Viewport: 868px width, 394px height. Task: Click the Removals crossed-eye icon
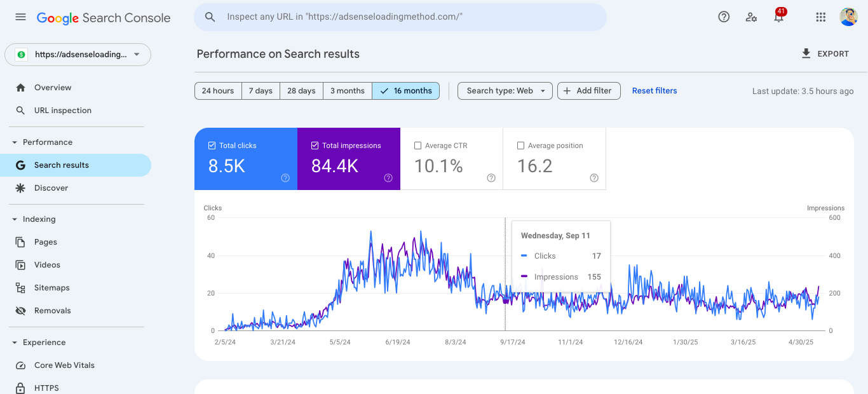(21, 311)
